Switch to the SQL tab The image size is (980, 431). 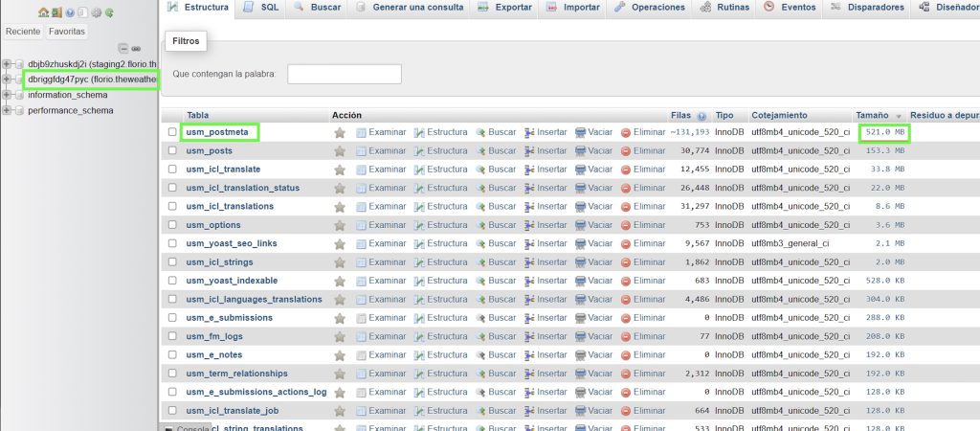pos(261,8)
